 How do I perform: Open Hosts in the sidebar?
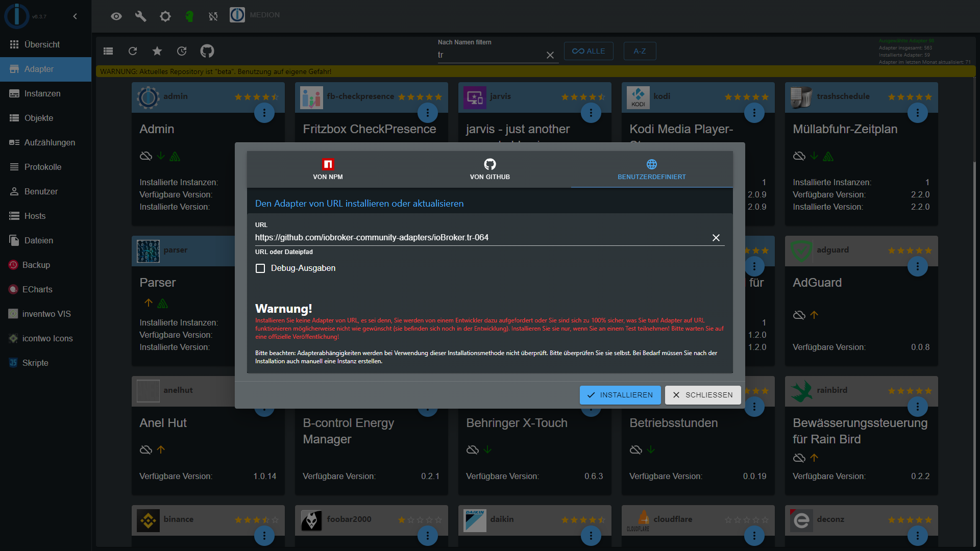(x=46, y=216)
